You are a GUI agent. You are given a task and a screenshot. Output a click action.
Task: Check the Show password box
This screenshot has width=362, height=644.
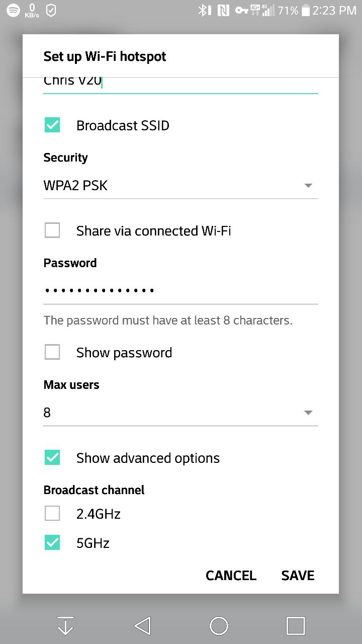click(52, 353)
